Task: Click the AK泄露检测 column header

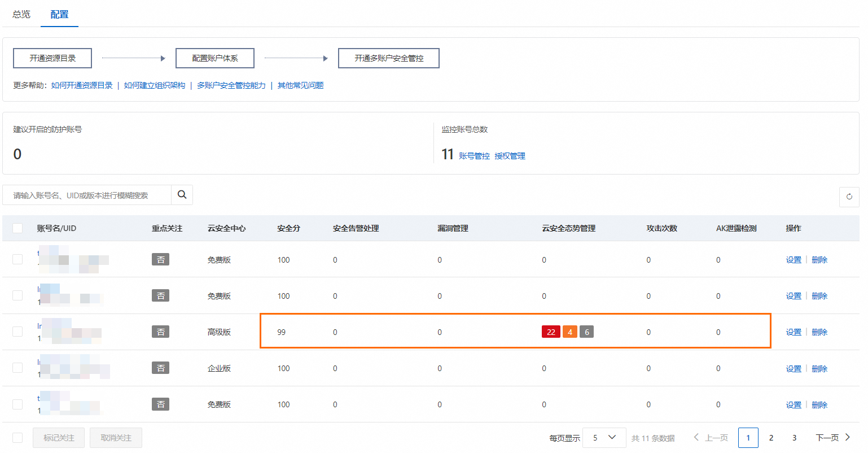Action: tap(737, 228)
